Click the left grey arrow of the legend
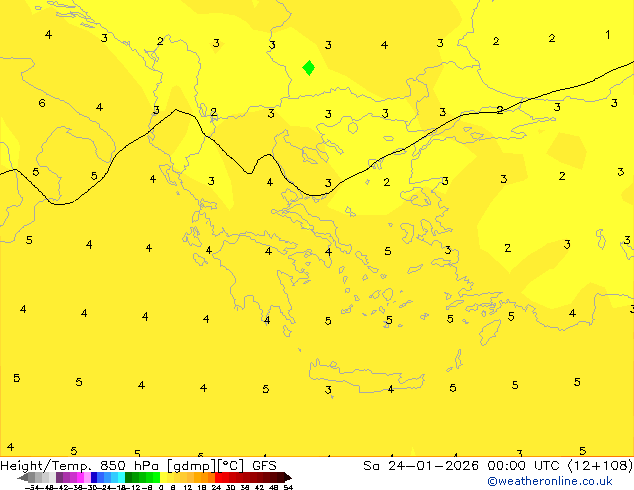Screen dimensions: 634x490 pyautogui.click(x=23, y=477)
